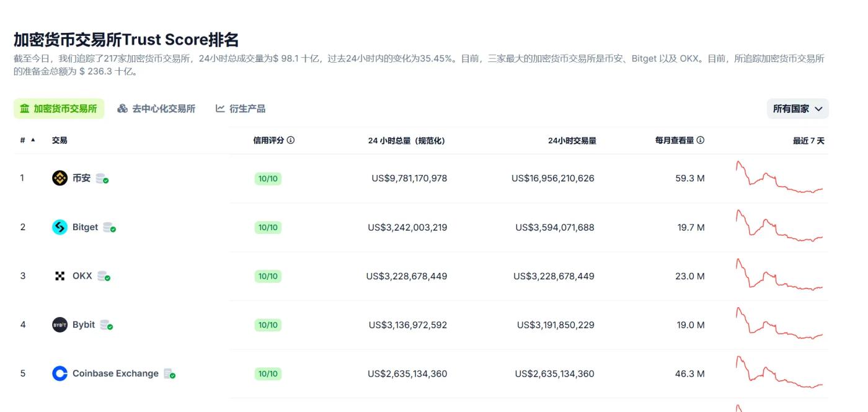Viewport: 868px width, 412px height.
Task: Click the Bybit exchange logo icon
Action: 60,325
